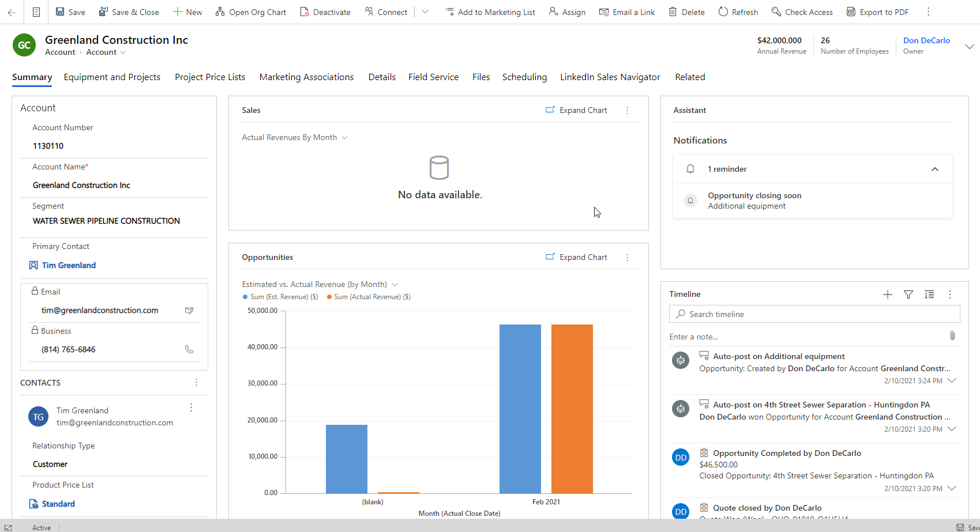Click the Sum (Est. Revenue) legend marker
This screenshot has width=980, height=532.
coord(245,297)
